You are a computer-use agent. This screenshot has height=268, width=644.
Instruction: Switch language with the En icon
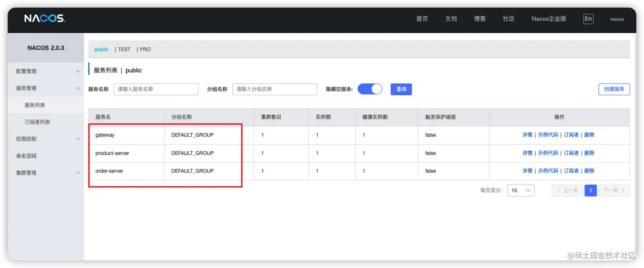click(588, 19)
